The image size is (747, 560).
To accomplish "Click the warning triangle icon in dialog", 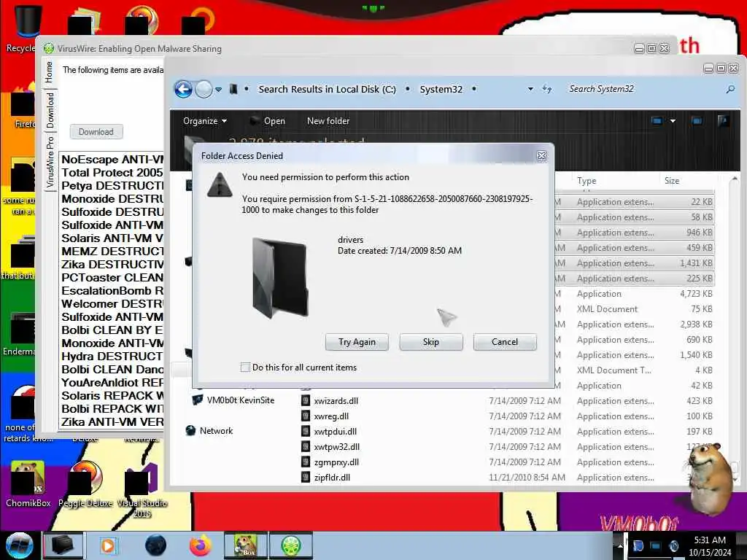I will [220, 184].
